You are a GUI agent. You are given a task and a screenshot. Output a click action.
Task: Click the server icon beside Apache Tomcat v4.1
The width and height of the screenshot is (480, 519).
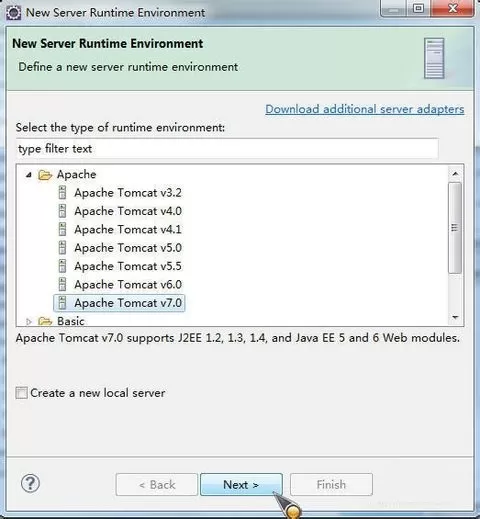point(62,229)
